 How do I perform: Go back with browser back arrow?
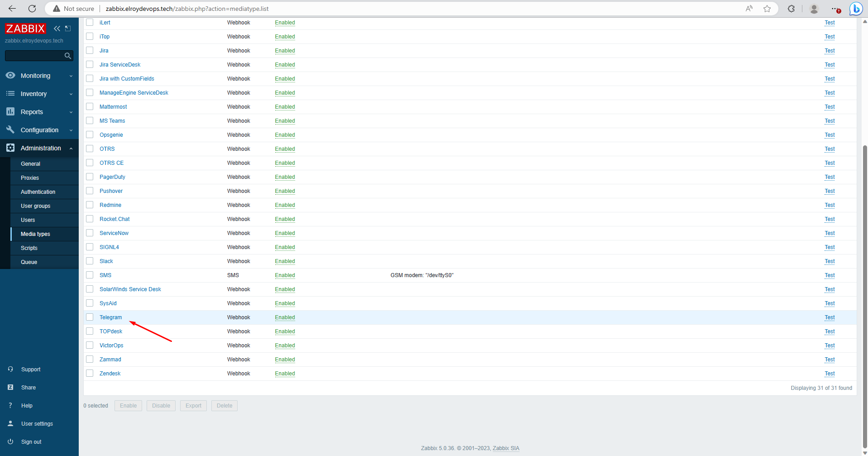[12, 9]
